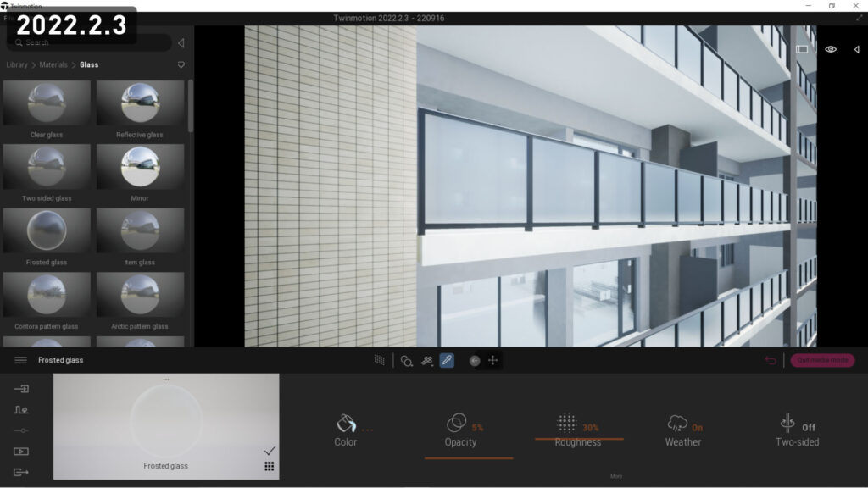Toggle the viewport eye visibility icon
The height and width of the screenshot is (488, 868).
coord(831,49)
